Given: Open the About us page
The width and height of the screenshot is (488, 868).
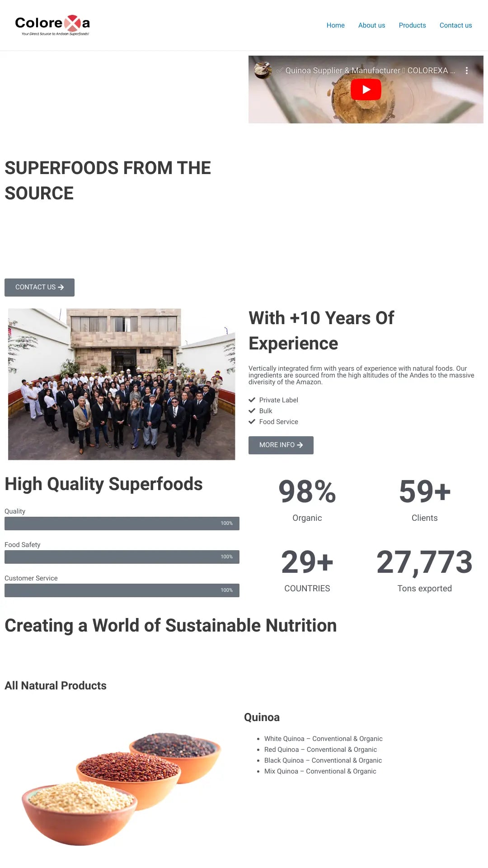Looking at the screenshot, I should coord(371,25).
